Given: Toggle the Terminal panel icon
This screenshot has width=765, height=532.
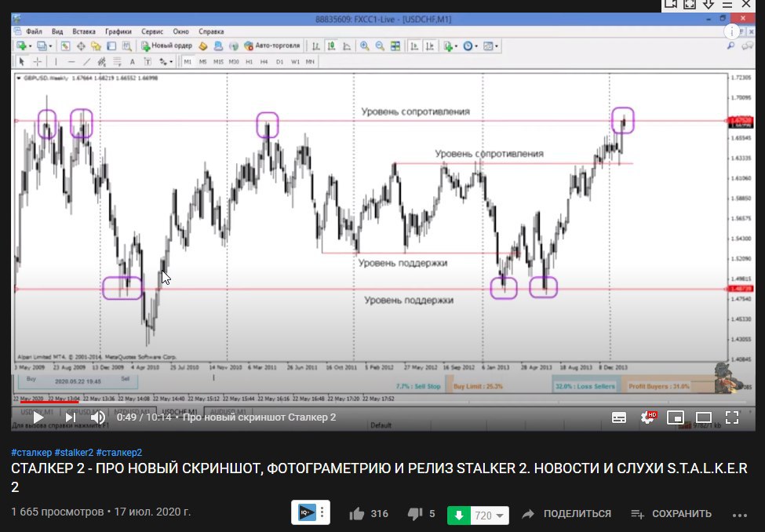Looking at the screenshot, I should (111, 46).
